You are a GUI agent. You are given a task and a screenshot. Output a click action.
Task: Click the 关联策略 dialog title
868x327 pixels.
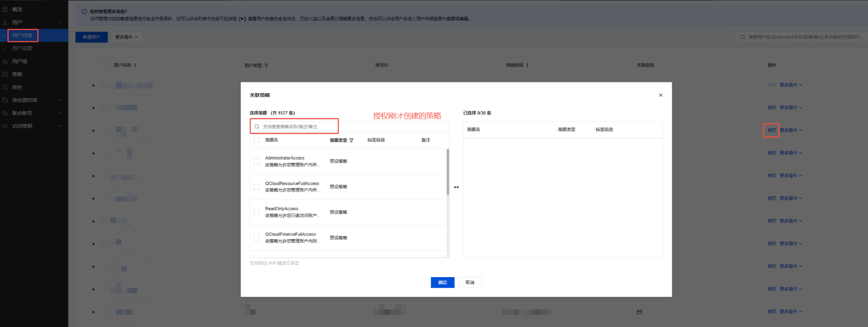pos(260,95)
